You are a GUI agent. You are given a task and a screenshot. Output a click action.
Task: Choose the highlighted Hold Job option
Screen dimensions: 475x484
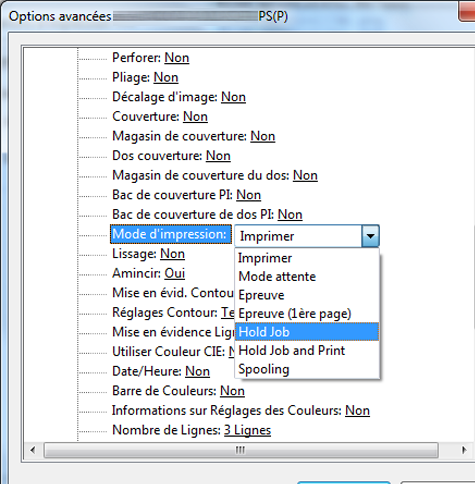coord(307,332)
